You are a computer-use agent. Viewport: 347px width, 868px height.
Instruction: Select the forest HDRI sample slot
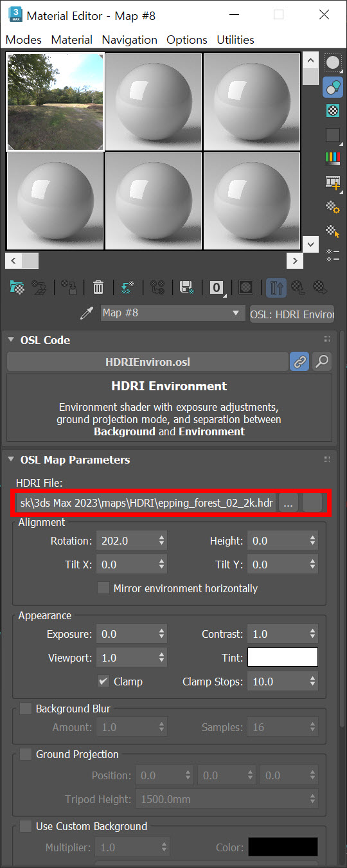(x=55, y=102)
